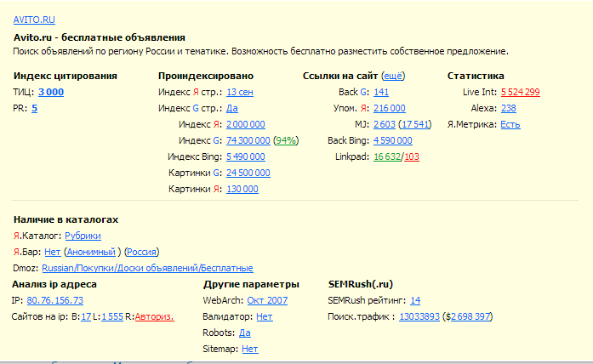Click Google index count 74 300 000
Image resolution: width=593 pixels, height=364 pixels.
[x=248, y=140]
